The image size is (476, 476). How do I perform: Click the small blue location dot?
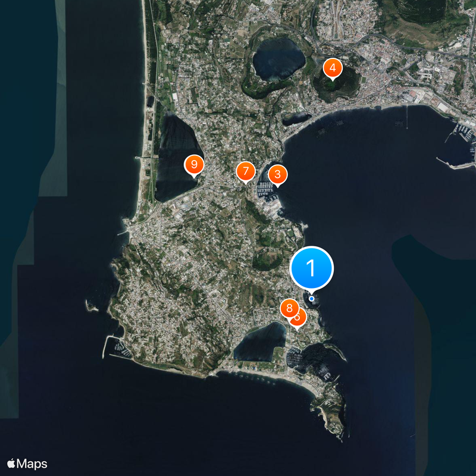pos(311,299)
